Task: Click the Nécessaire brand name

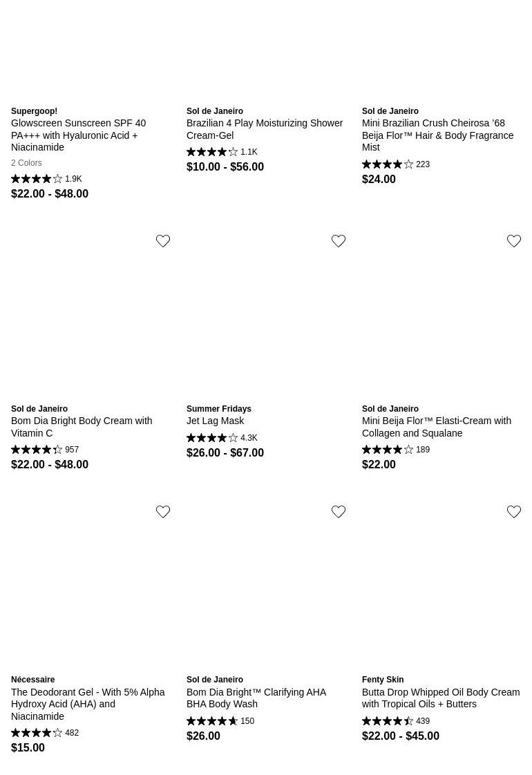Action: (x=32, y=680)
